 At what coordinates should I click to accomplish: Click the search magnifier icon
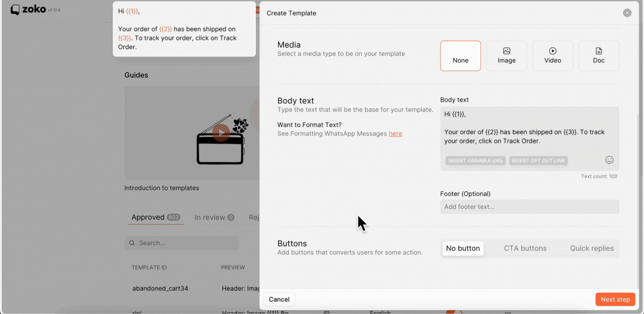[x=132, y=243]
